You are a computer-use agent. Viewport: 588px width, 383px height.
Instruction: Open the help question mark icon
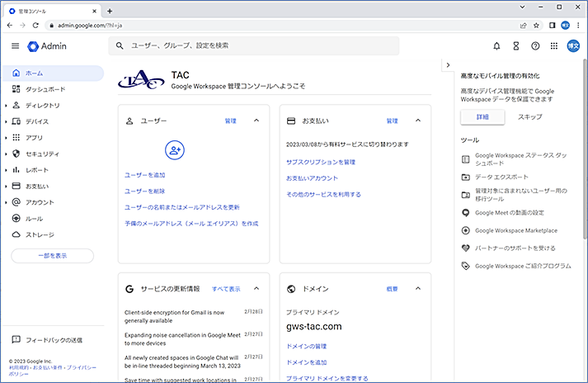[535, 46]
